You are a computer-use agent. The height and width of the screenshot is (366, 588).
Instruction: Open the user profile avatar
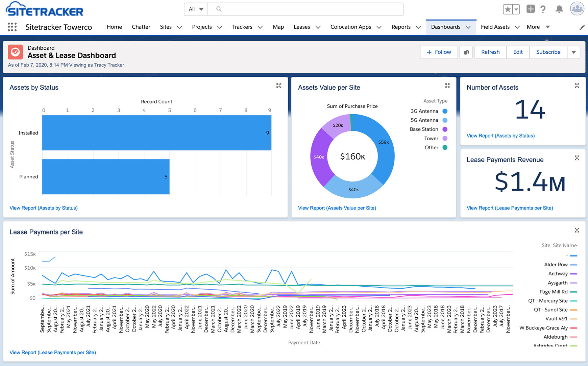click(577, 9)
